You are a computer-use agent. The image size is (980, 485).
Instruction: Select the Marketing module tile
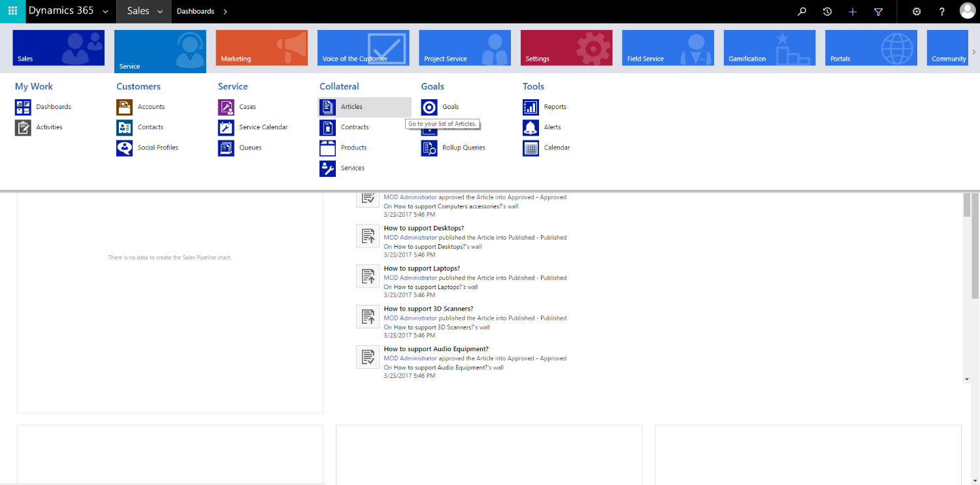262,48
